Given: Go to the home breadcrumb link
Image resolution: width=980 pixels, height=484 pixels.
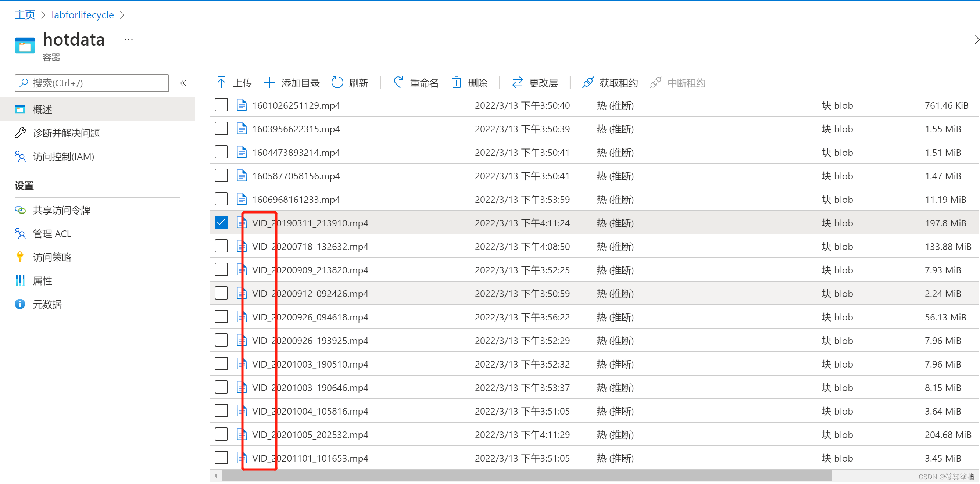Looking at the screenshot, I should point(25,15).
